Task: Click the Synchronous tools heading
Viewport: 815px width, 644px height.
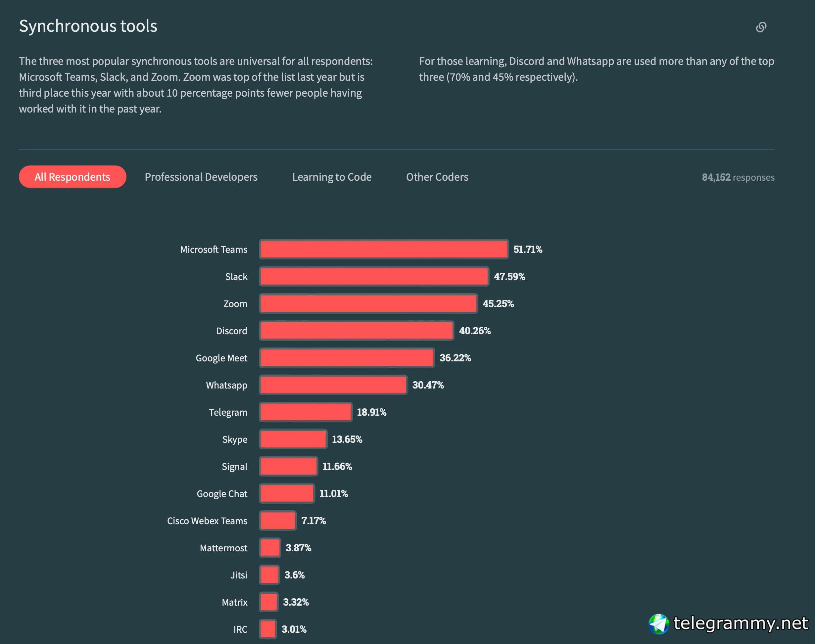Action: [88, 26]
